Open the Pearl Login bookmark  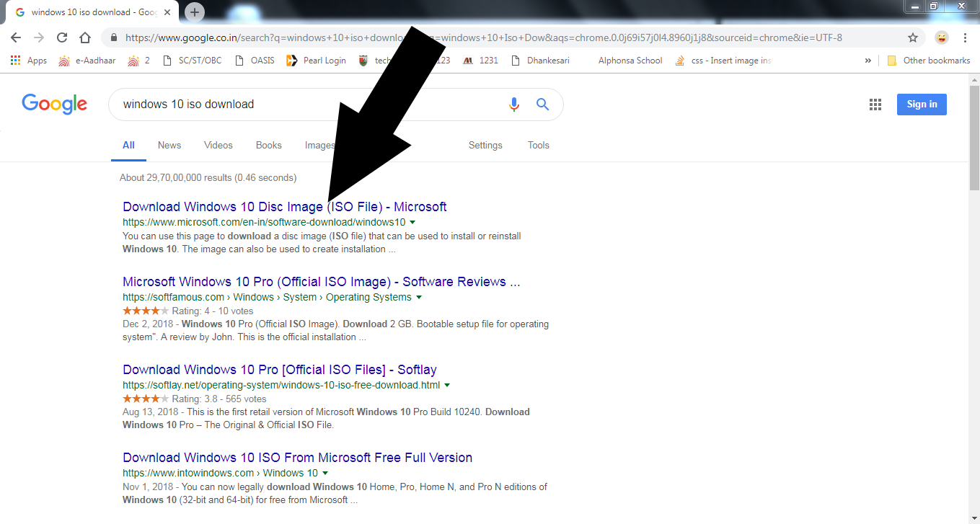tap(316, 61)
